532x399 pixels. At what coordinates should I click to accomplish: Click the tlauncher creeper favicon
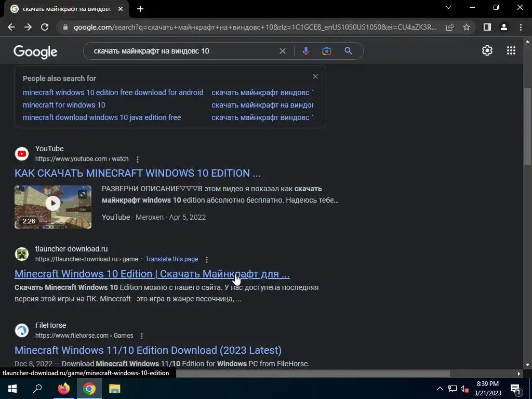click(22, 254)
